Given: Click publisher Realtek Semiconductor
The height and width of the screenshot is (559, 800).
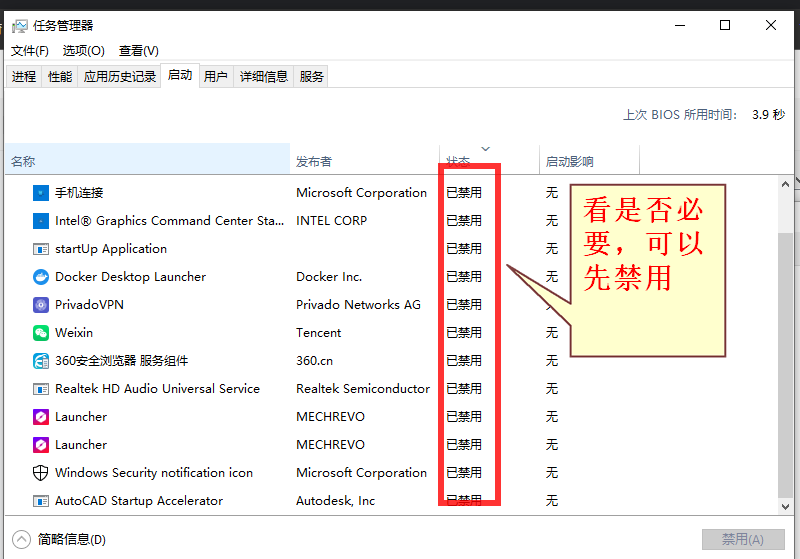Looking at the screenshot, I should [363, 389].
